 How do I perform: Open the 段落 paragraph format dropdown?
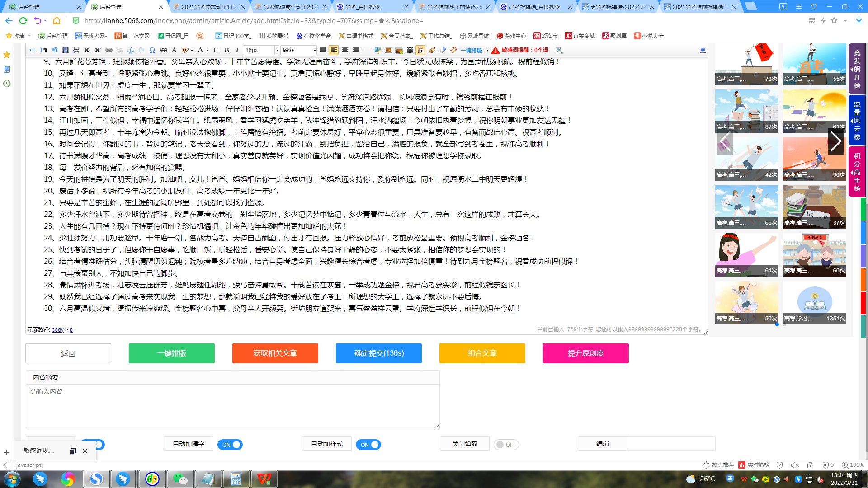[x=298, y=50]
